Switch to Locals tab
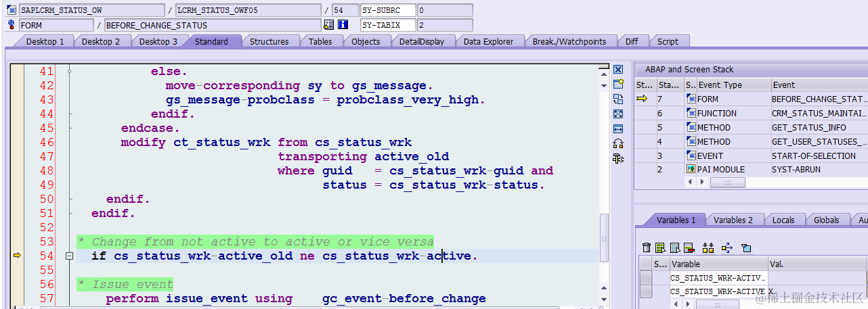 [x=783, y=220]
